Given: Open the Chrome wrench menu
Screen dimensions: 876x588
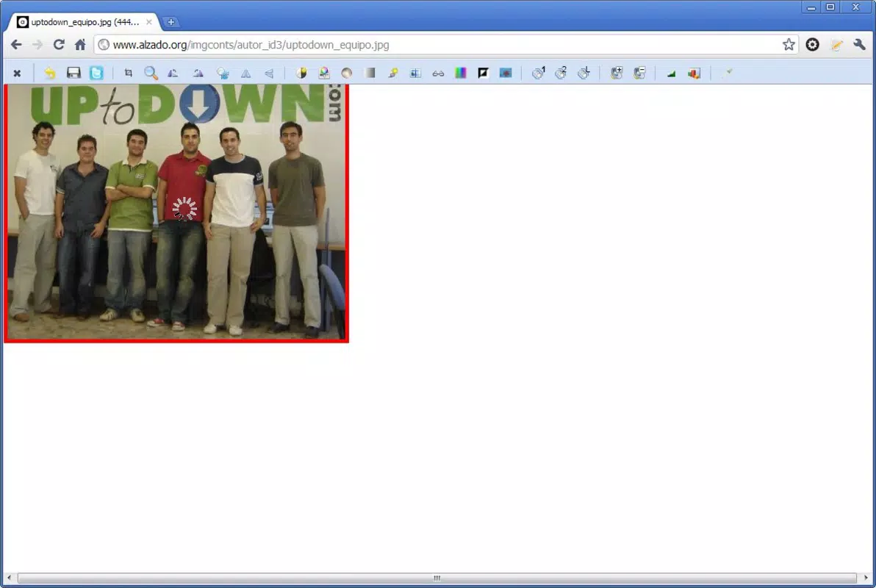Looking at the screenshot, I should [859, 45].
